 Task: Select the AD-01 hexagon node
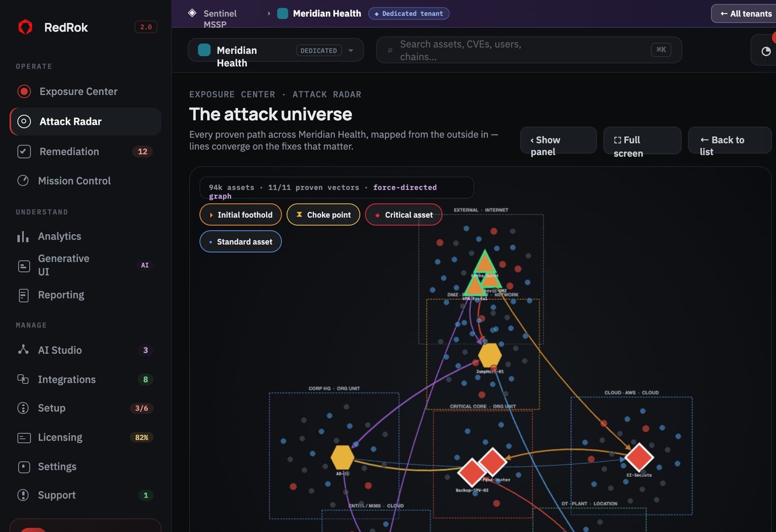(x=342, y=457)
